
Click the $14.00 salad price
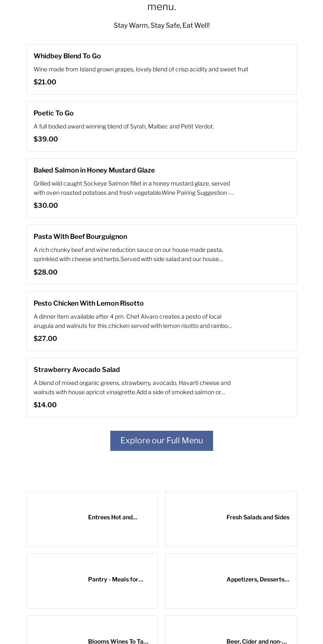[x=45, y=405]
